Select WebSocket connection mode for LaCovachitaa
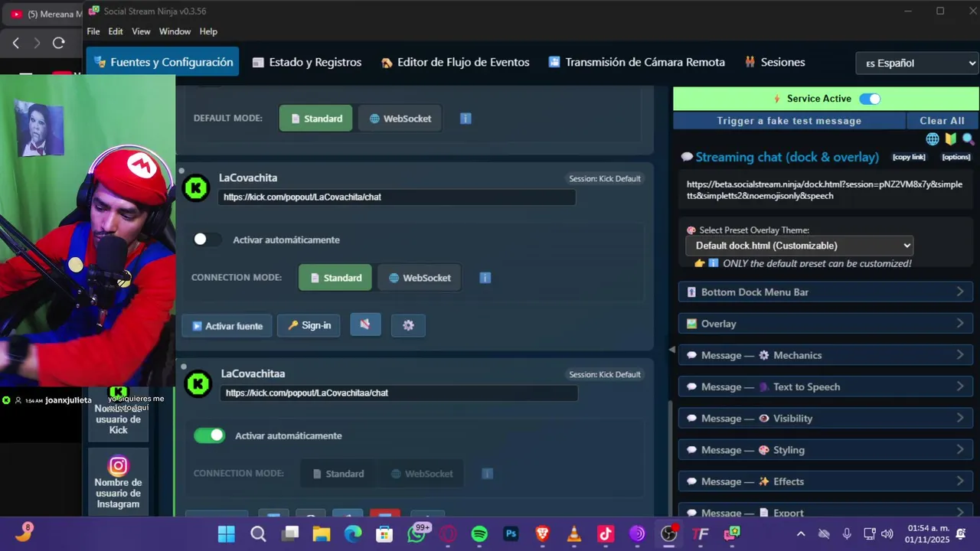Image resolution: width=980 pixels, height=551 pixels. pos(421,474)
